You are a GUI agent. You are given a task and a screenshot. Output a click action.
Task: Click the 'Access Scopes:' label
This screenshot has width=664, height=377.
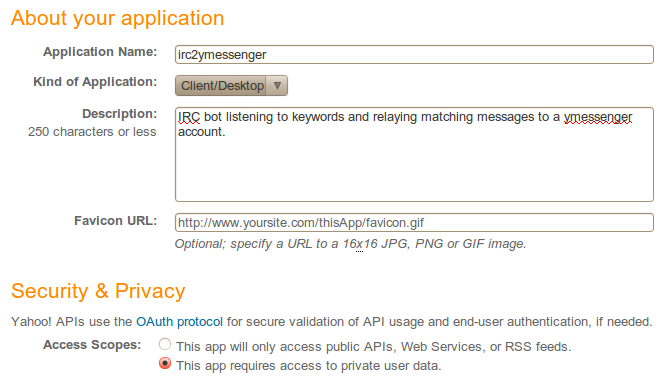click(92, 345)
